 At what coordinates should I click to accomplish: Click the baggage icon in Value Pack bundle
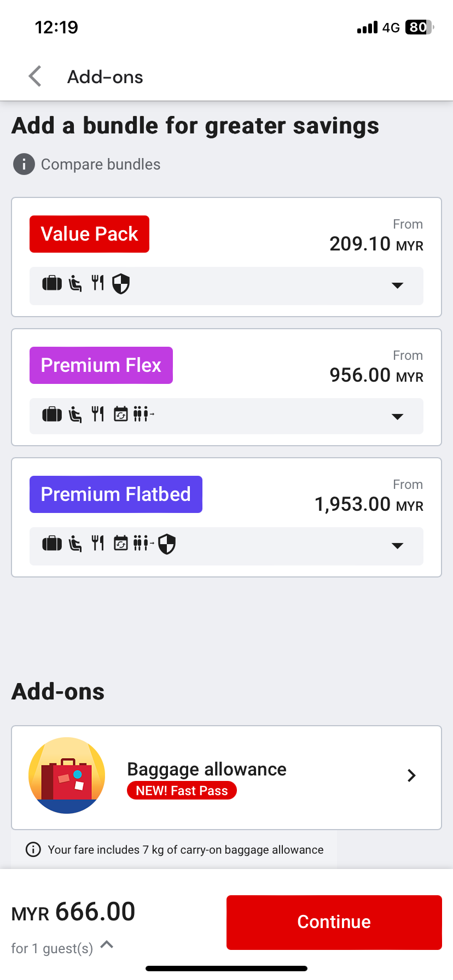(x=50, y=284)
